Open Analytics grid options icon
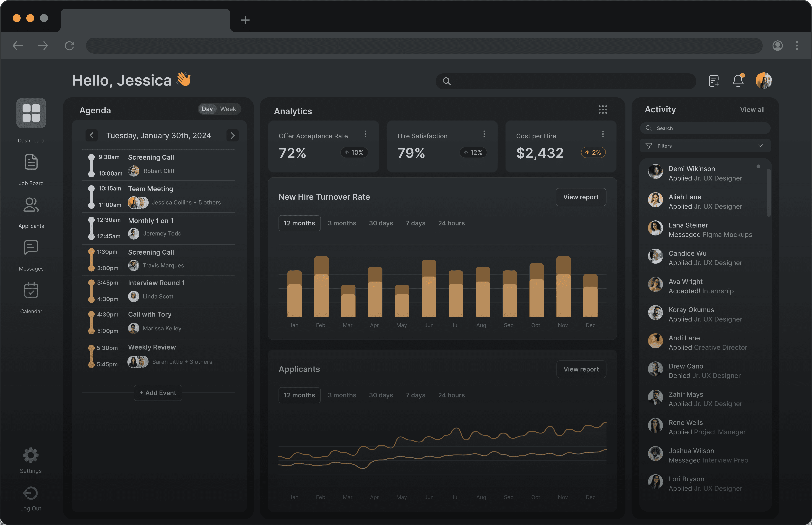 602,109
